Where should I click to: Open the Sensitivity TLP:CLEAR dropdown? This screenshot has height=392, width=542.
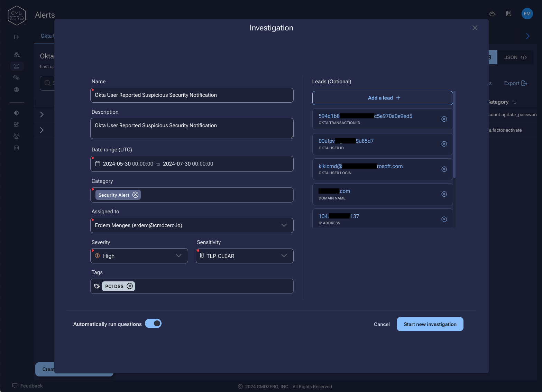tap(245, 256)
